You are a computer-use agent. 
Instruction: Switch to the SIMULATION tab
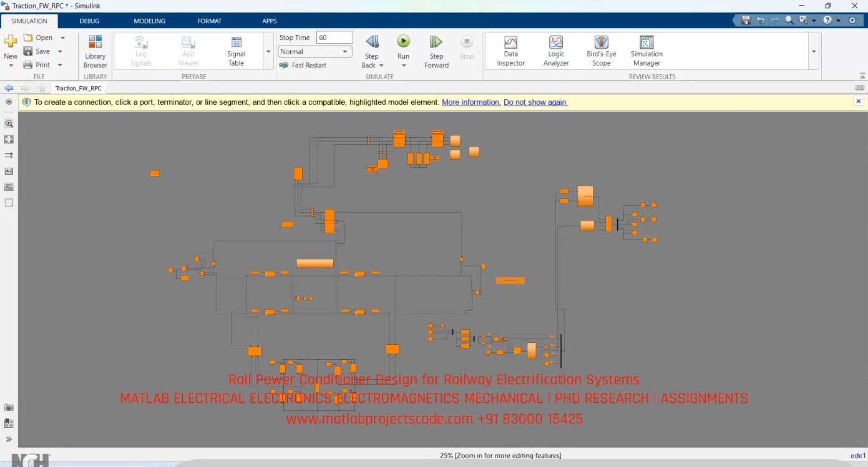29,21
